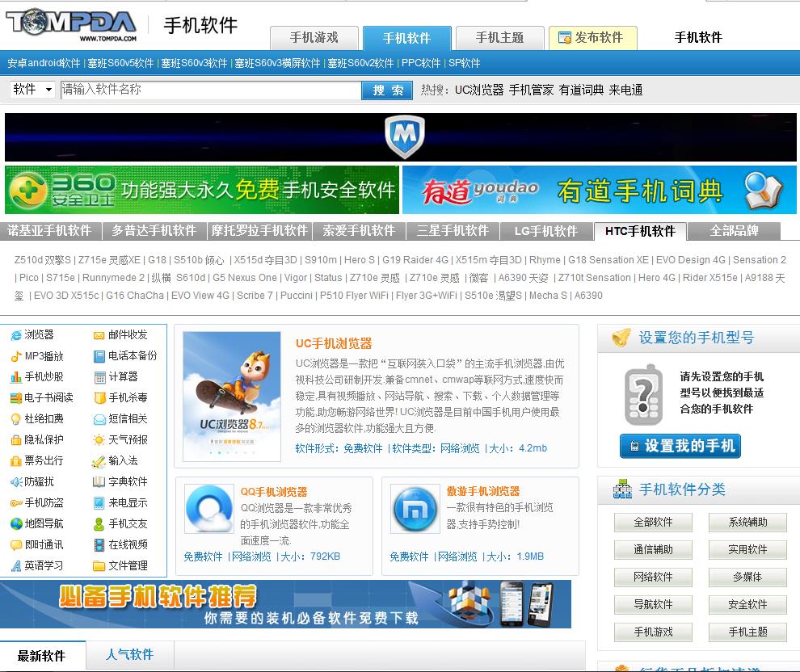Open the 字典软件 book icon
800x672 pixels.
tap(99, 482)
